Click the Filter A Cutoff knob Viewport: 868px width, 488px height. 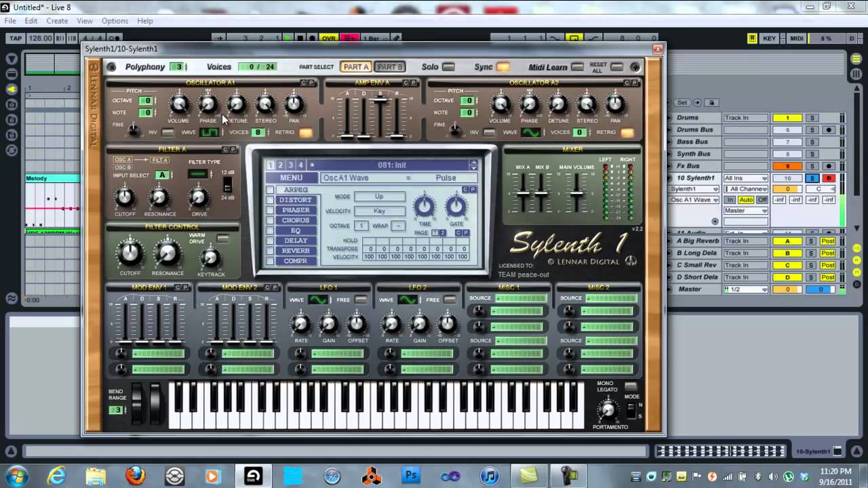[x=124, y=197]
